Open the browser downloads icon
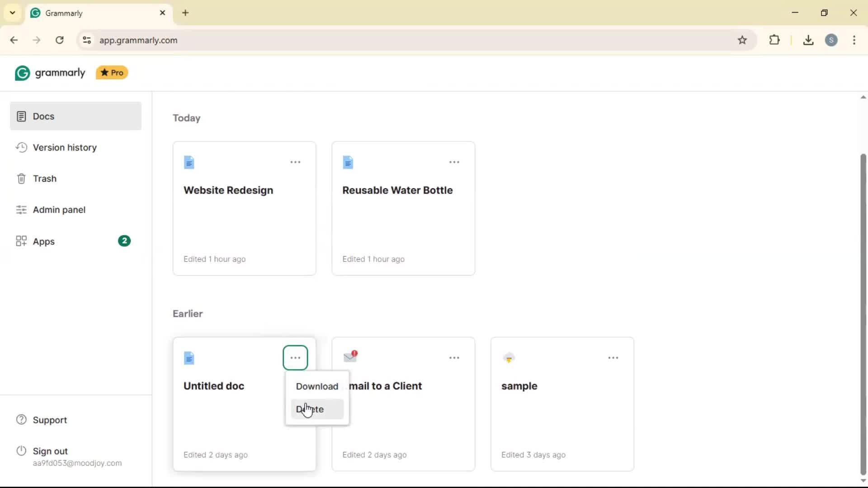Viewport: 868px width, 488px height. click(808, 40)
